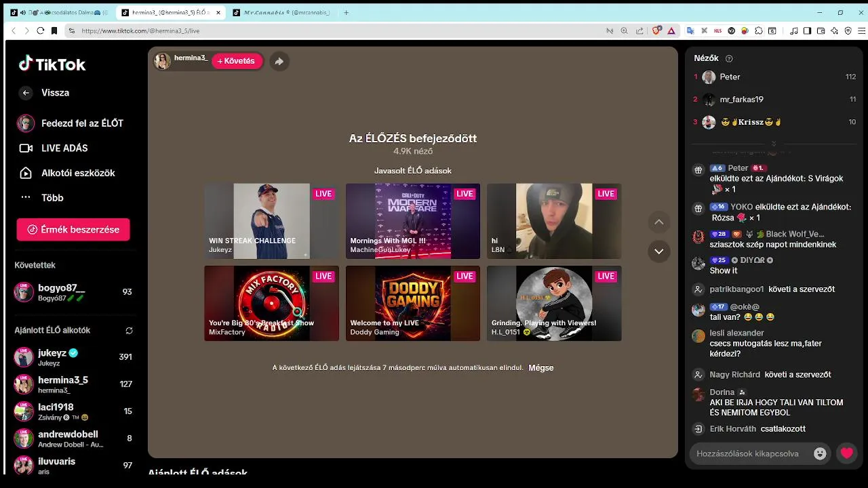Open recommended creator jukeyz
868x488 pixels.
73,357
